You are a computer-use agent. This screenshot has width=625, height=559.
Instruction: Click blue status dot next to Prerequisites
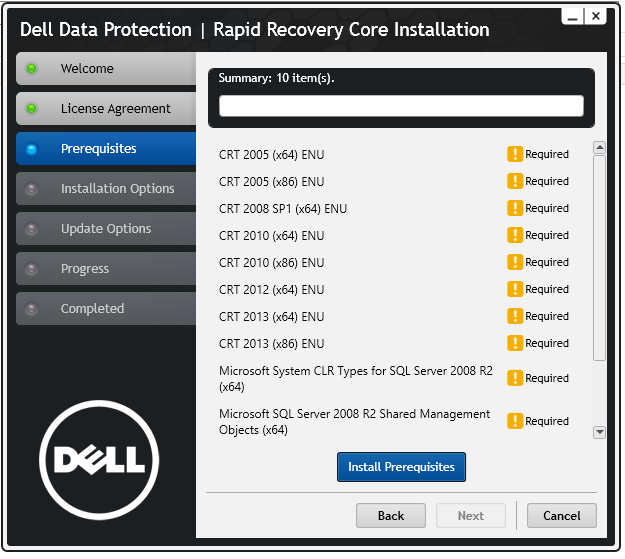31,149
